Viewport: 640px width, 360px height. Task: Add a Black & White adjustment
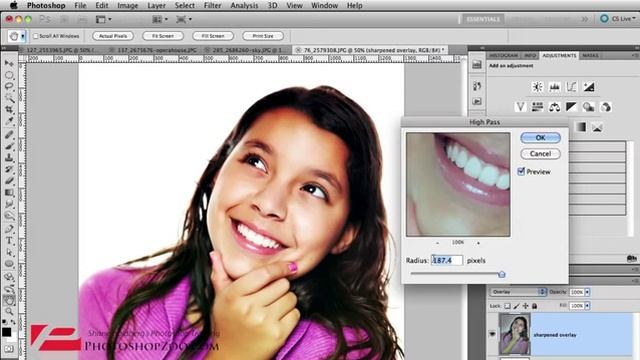(571, 107)
